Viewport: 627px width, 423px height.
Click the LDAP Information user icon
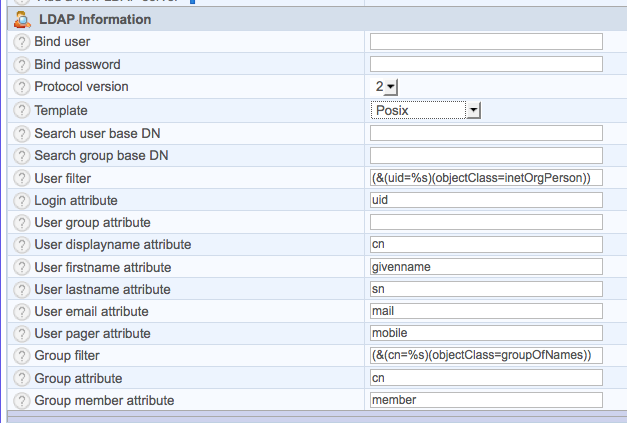click(22, 19)
